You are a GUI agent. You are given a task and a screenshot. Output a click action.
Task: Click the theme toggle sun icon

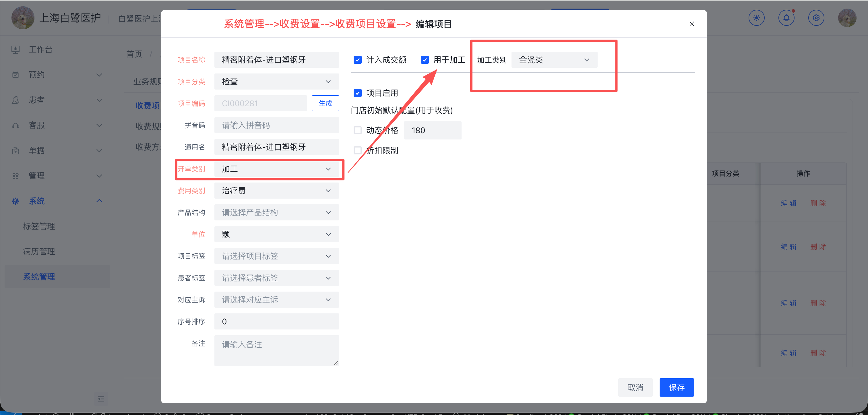pyautogui.click(x=756, y=18)
